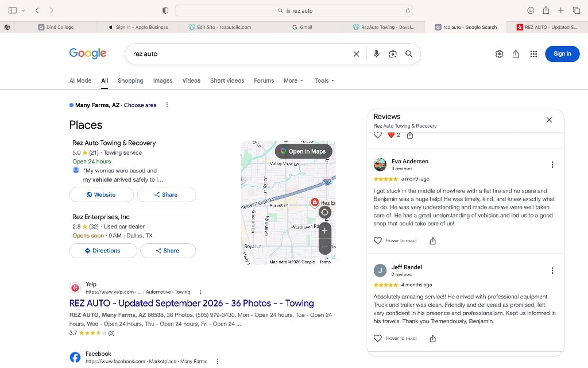Viewport: 588px width, 368px height.
Task: Open the sidebar options chevron
Action: point(23,10)
